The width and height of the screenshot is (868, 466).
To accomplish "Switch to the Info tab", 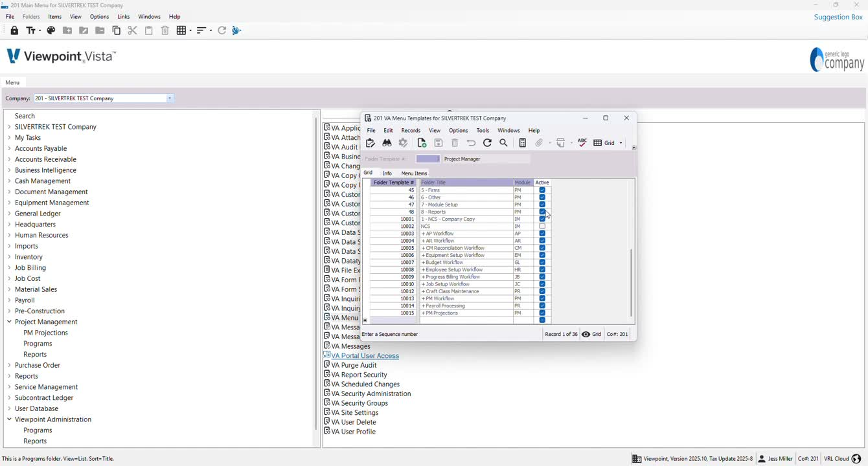I will coord(387,173).
